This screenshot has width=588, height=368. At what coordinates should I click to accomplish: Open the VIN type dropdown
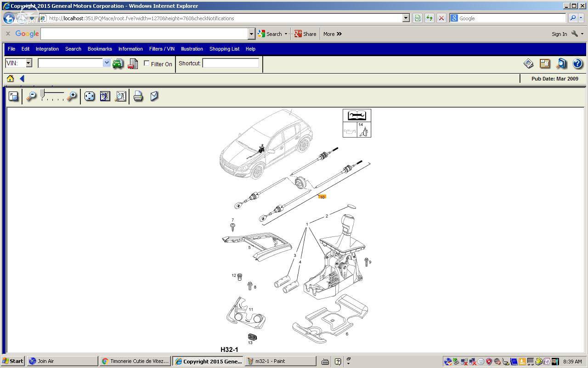click(28, 63)
